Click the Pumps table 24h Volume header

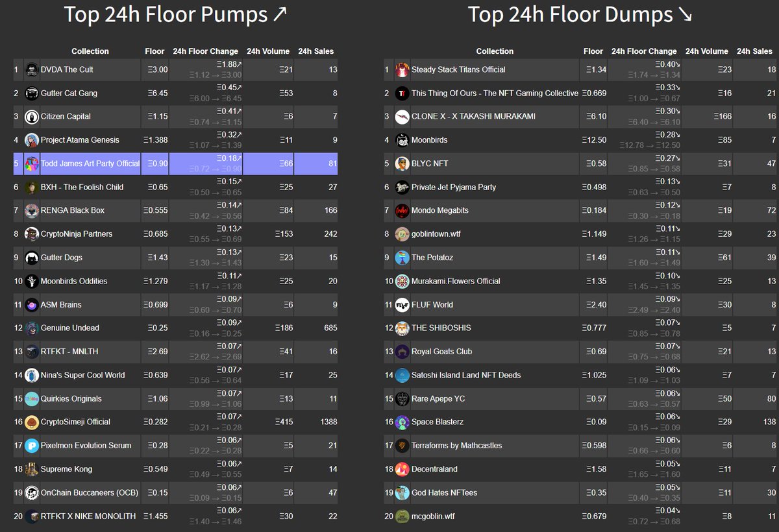pos(269,51)
